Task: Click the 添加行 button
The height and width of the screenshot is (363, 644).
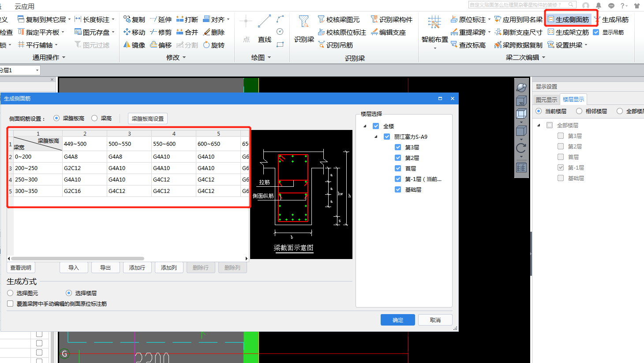Action: (x=137, y=267)
